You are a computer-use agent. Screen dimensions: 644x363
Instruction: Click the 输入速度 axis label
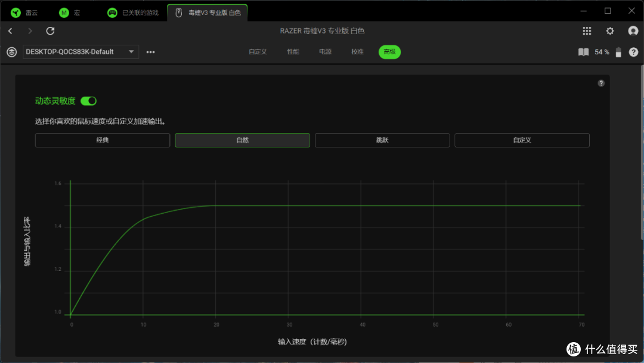(312, 342)
